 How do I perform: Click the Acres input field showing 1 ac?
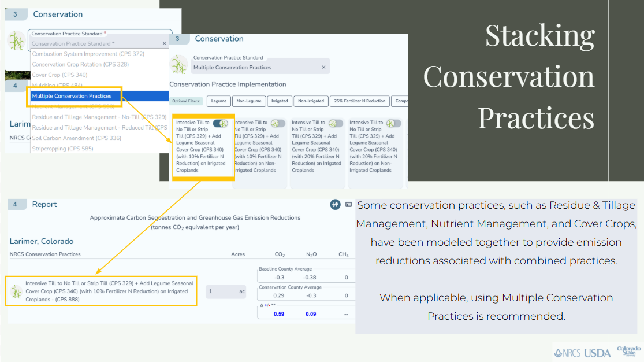[x=226, y=291]
